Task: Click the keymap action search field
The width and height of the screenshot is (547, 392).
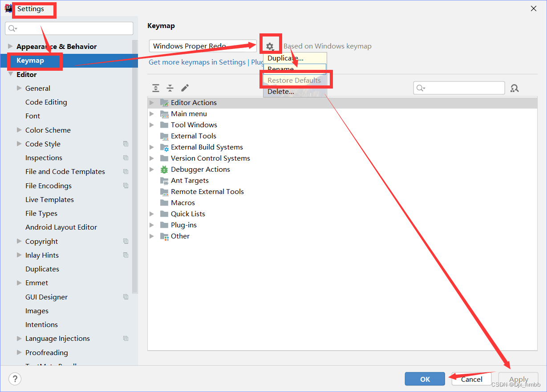Action: click(x=459, y=88)
